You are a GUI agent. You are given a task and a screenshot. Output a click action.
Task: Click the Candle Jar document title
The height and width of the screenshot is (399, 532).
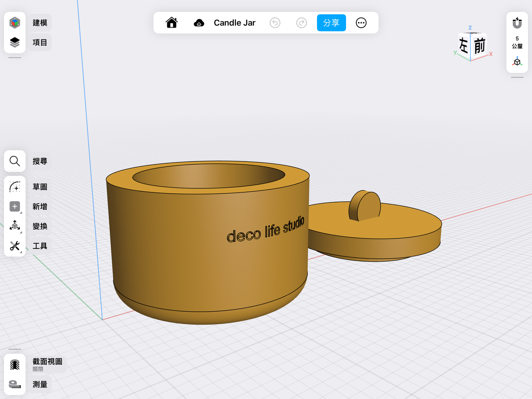235,23
